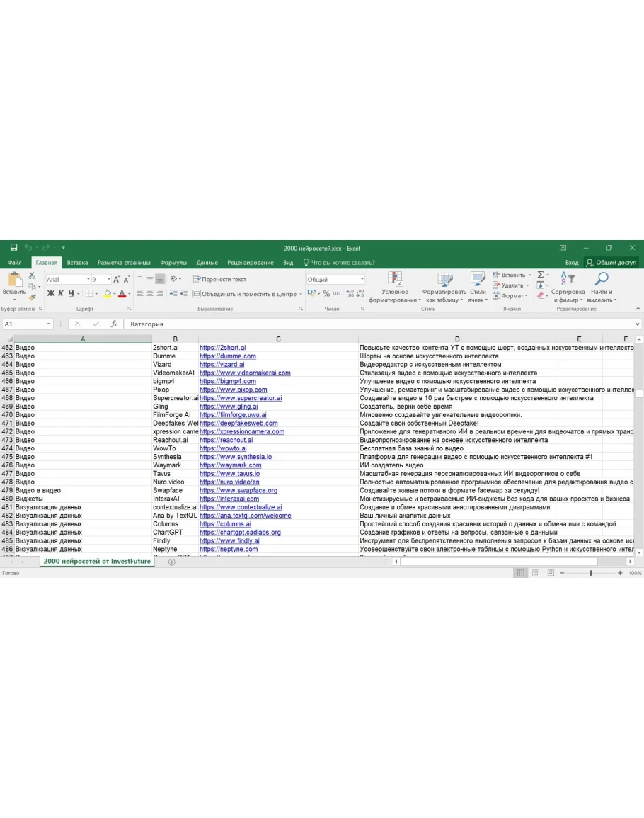Screen dimensions: 644x818
Task: Toggle Wrap Text (Перенести текст)
Action: (x=219, y=279)
